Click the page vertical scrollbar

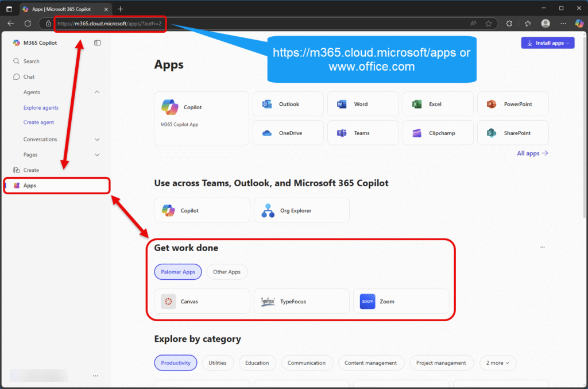coord(585,128)
